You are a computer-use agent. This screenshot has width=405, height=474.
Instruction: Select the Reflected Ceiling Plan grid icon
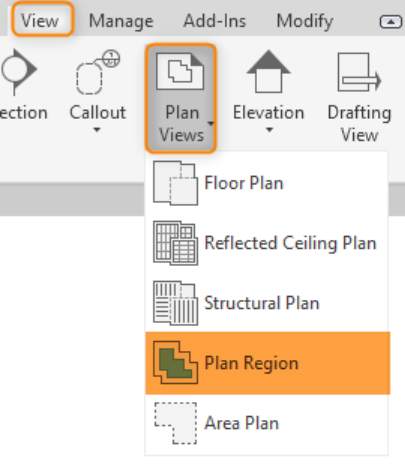click(175, 243)
